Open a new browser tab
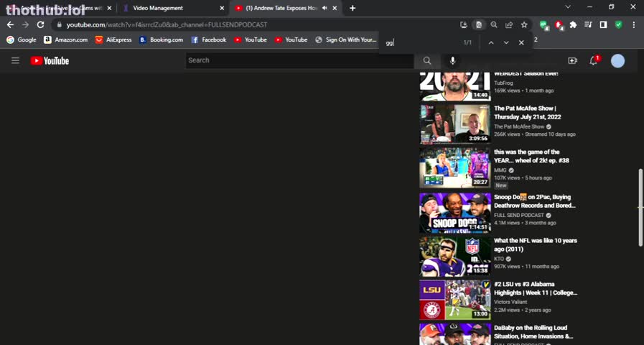Image resolution: width=644 pixels, height=345 pixels. (x=353, y=8)
